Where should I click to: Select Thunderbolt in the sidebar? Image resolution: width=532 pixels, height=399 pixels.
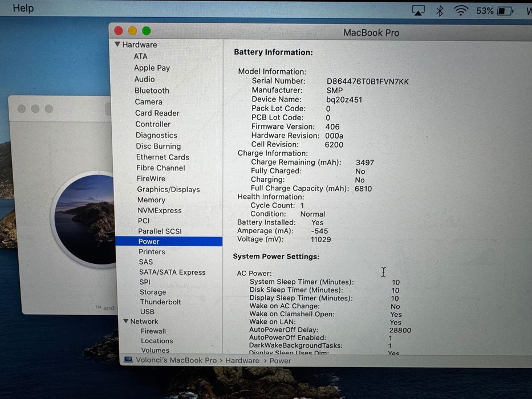[x=160, y=302]
